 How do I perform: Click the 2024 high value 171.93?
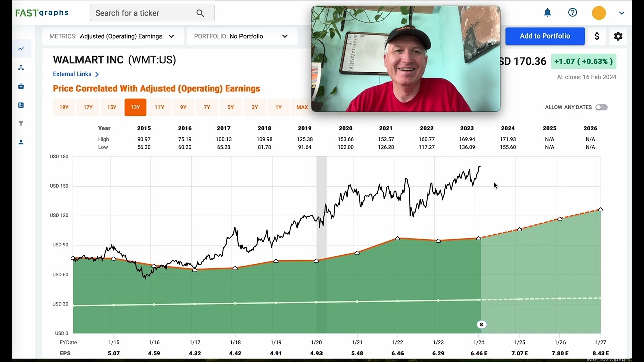pyautogui.click(x=508, y=139)
